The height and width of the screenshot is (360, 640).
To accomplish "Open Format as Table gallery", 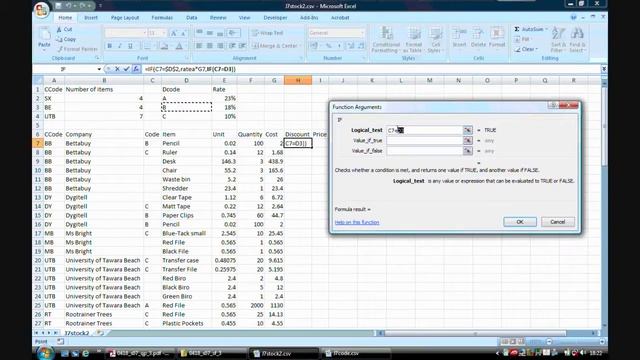I will click(413, 40).
